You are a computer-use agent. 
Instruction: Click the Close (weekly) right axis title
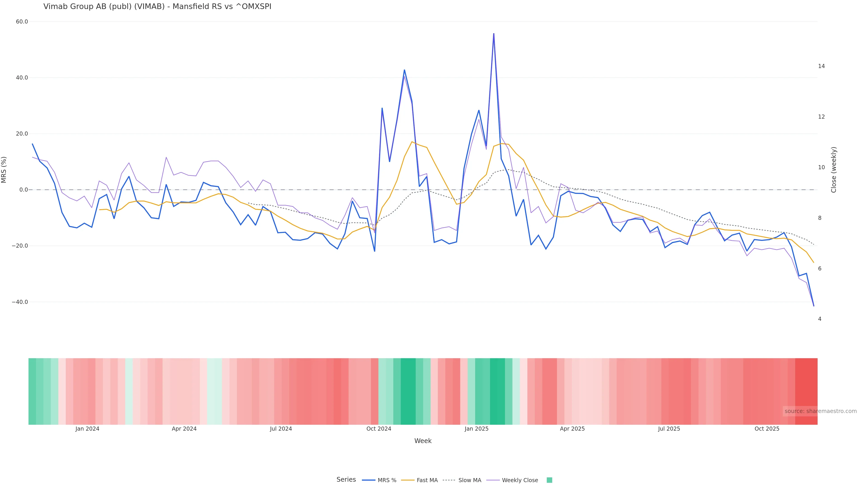pos(834,170)
